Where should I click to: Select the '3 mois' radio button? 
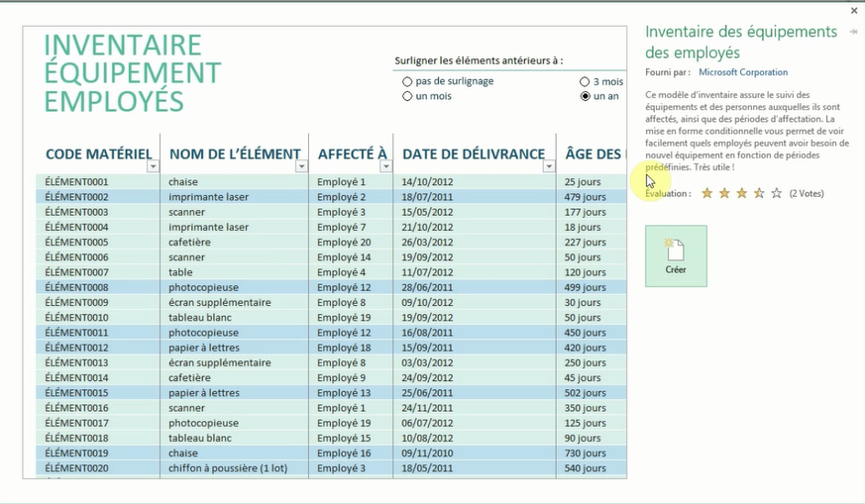(x=585, y=81)
